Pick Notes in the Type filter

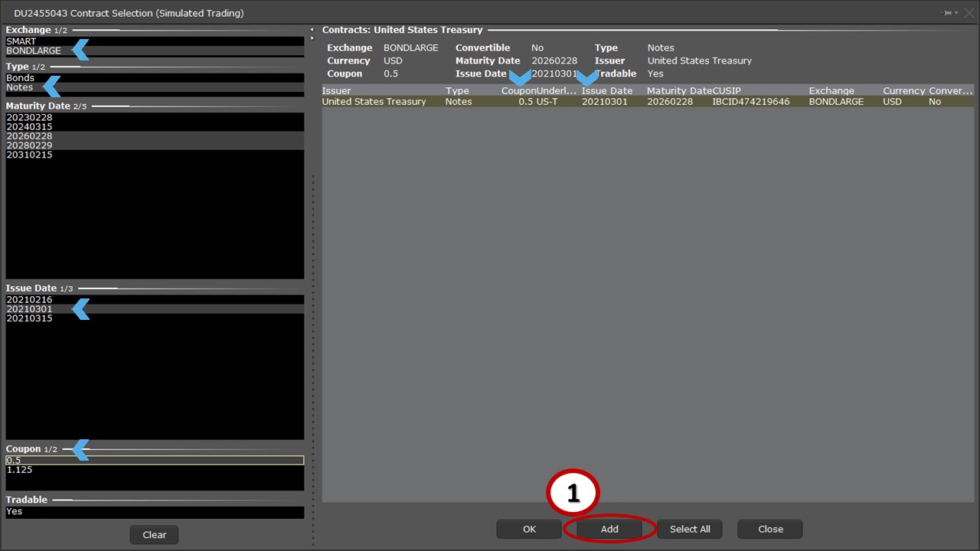pos(20,88)
